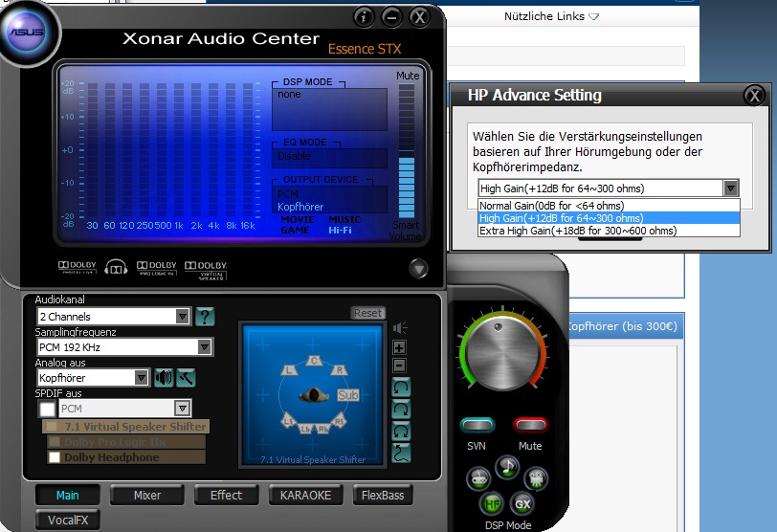Screen dimensions: 777x532
Task: Click the Reset button
Action: (367, 313)
